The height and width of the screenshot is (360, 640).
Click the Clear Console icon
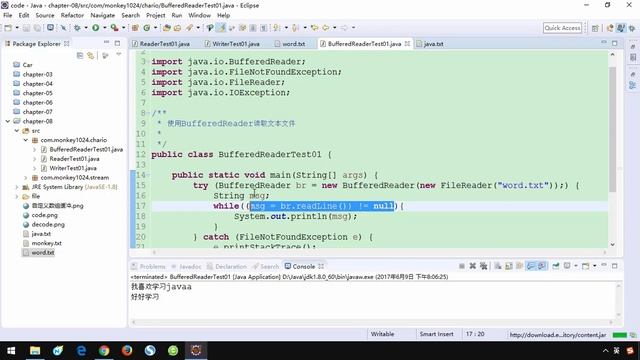[x=498, y=266]
